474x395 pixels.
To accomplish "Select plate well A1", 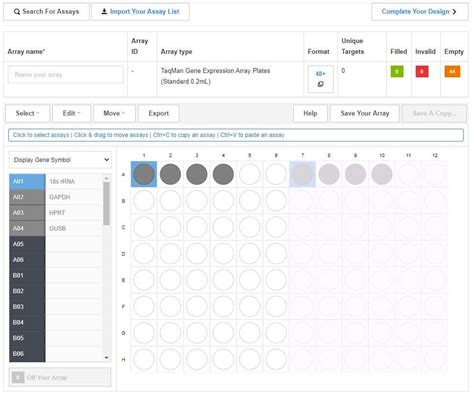I will click(x=144, y=174).
